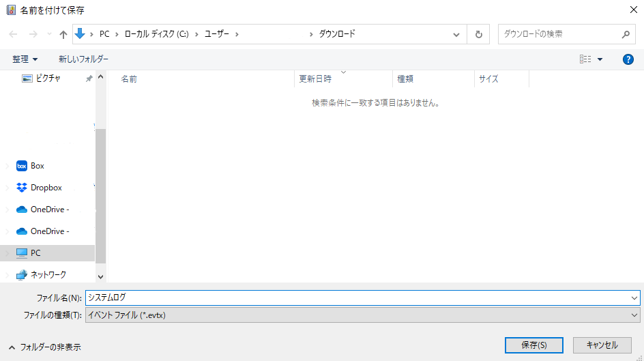Expand the Dropbox tree node
The image size is (644, 361).
pyautogui.click(x=7, y=188)
